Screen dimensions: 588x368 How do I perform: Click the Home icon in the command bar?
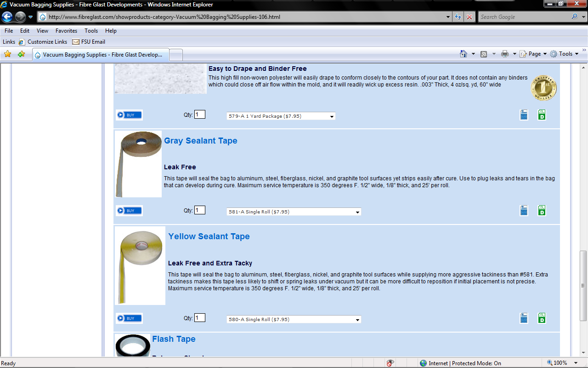point(464,54)
